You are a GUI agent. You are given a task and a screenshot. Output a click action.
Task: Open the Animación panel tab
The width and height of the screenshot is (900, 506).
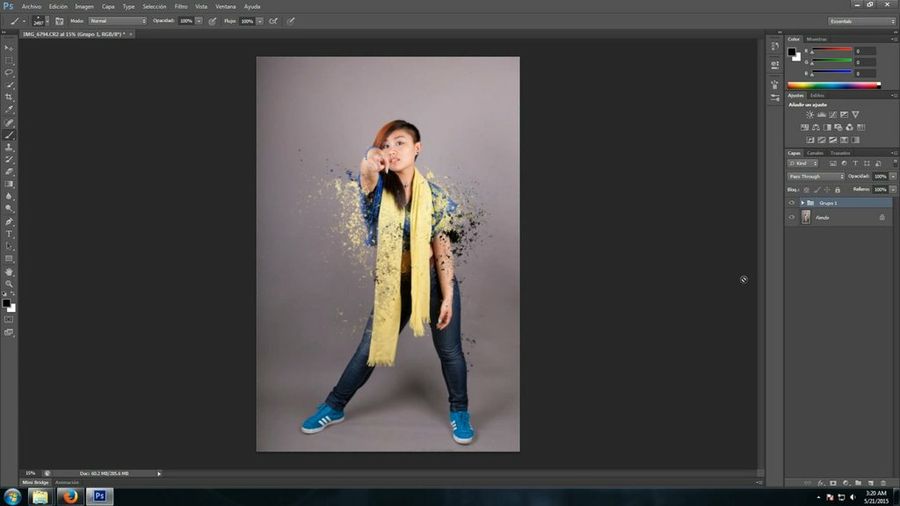(x=67, y=482)
